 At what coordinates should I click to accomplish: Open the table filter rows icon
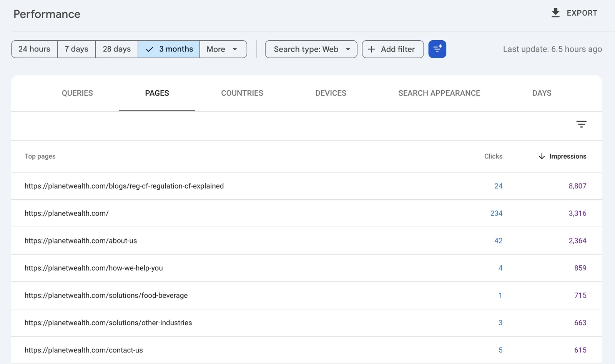[581, 124]
